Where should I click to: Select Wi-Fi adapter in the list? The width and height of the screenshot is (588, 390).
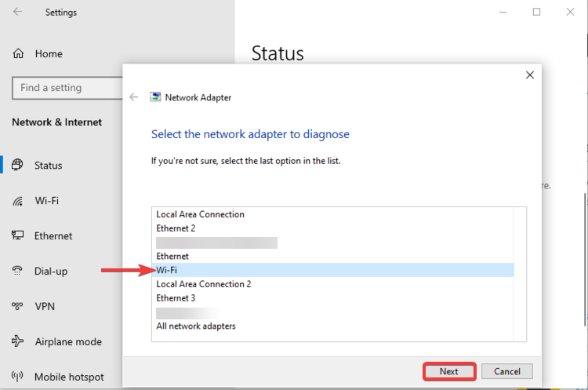[x=167, y=271]
